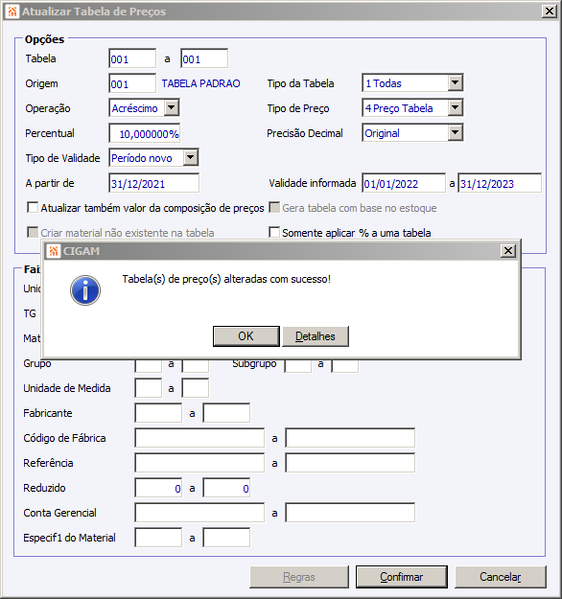Click the Confirmar button
This screenshot has height=599, width=562.
tap(402, 577)
